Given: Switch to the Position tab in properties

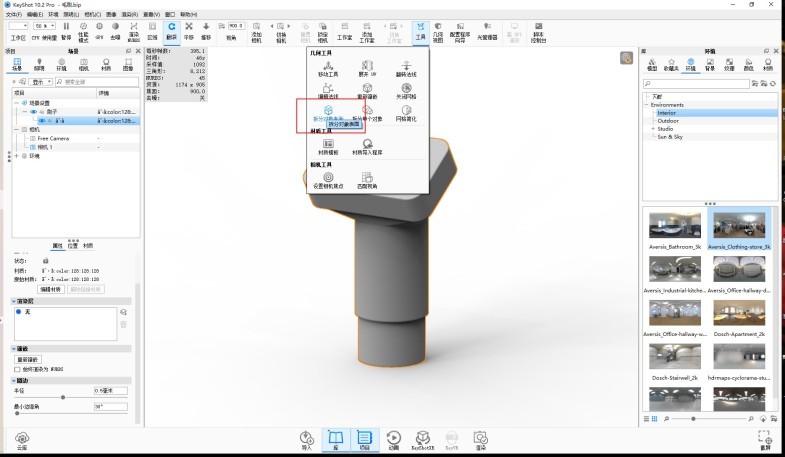Looking at the screenshot, I should (x=73, y=245).
